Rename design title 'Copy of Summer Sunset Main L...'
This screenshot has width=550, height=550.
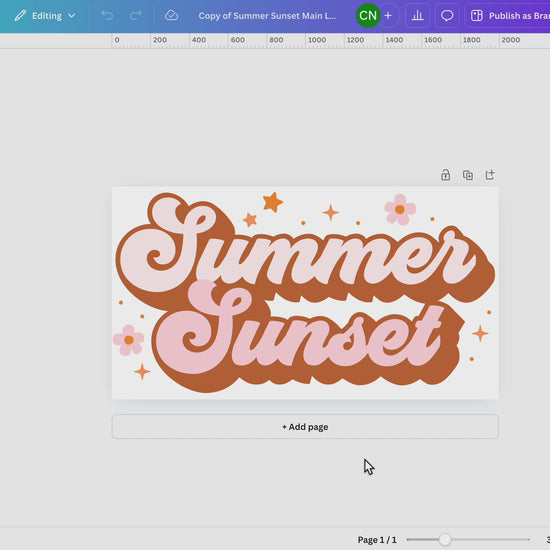(x=267, y=16)
